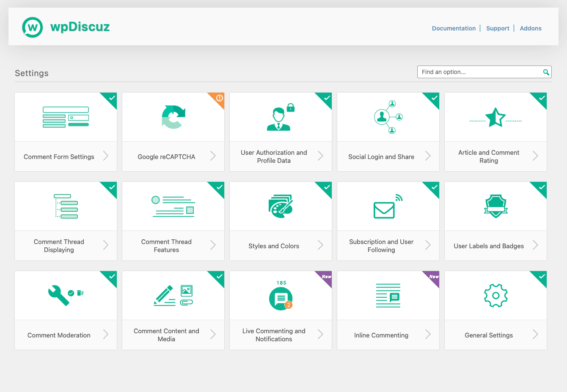Image resolution: width=567 pixels, height=392 pixels.
Task: Select Subscription and User Following label
Action: 381,246
